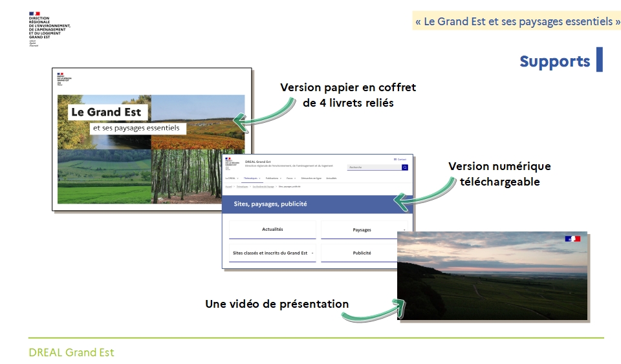Expand the Thématiques dropdown menu

point(252,177)
